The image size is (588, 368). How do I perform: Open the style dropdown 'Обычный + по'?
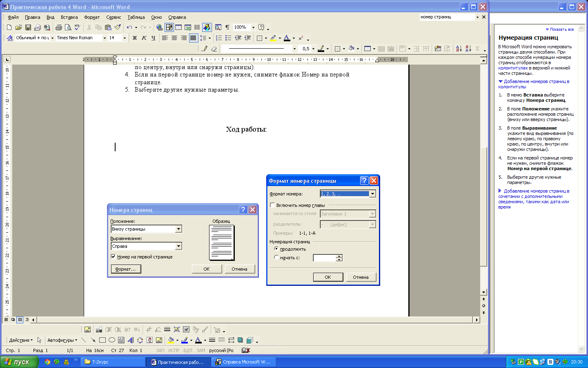pyautogui.click(x=52, y=38)
